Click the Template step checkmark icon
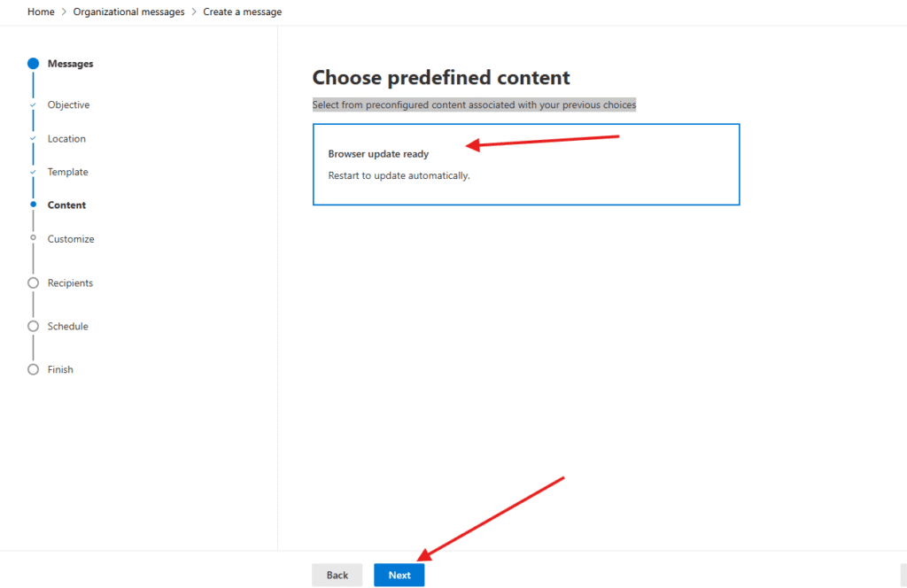The image size is (907, 588). 33,172
